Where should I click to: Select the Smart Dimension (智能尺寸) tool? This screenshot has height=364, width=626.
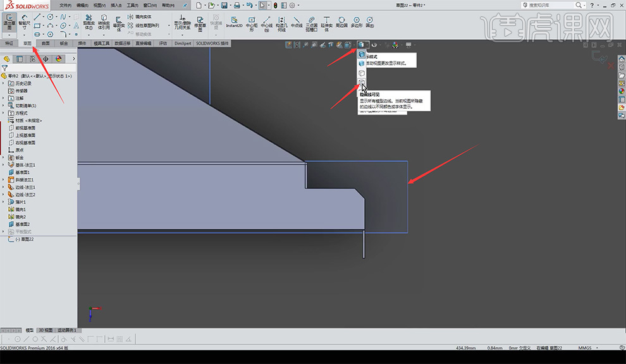pyautogui.click(x=24, y=21)
